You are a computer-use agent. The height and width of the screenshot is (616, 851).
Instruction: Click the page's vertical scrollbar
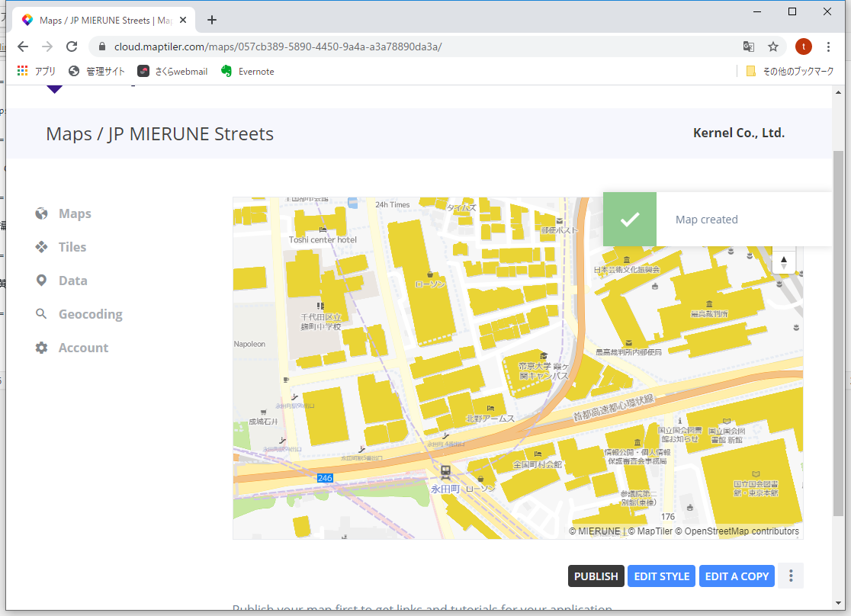pyautogui.click(x=838, y=328)
